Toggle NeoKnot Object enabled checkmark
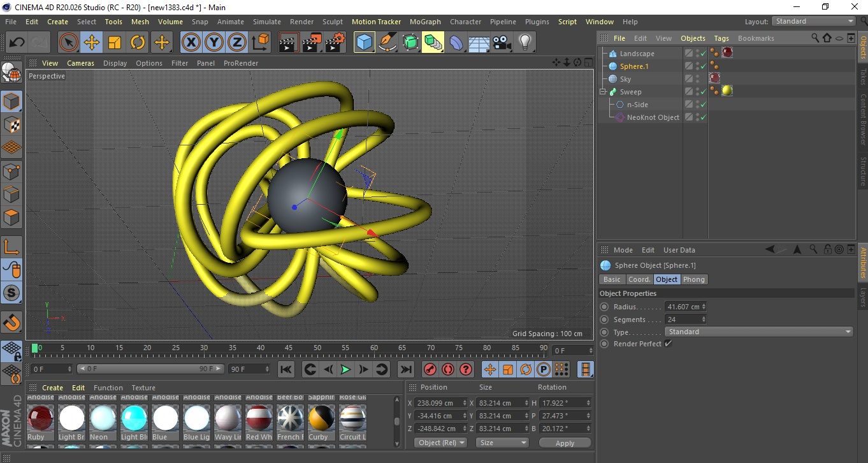Viewport: 868px width, 463px height. click(x=703, y=117)
